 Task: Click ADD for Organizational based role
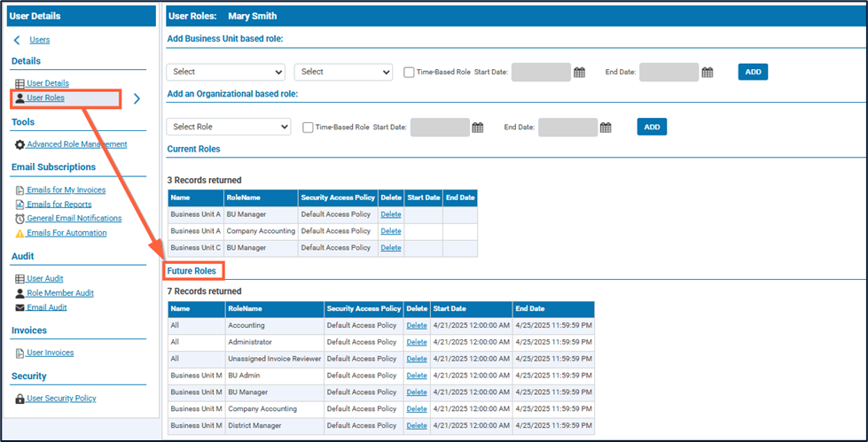coord(652,127)
